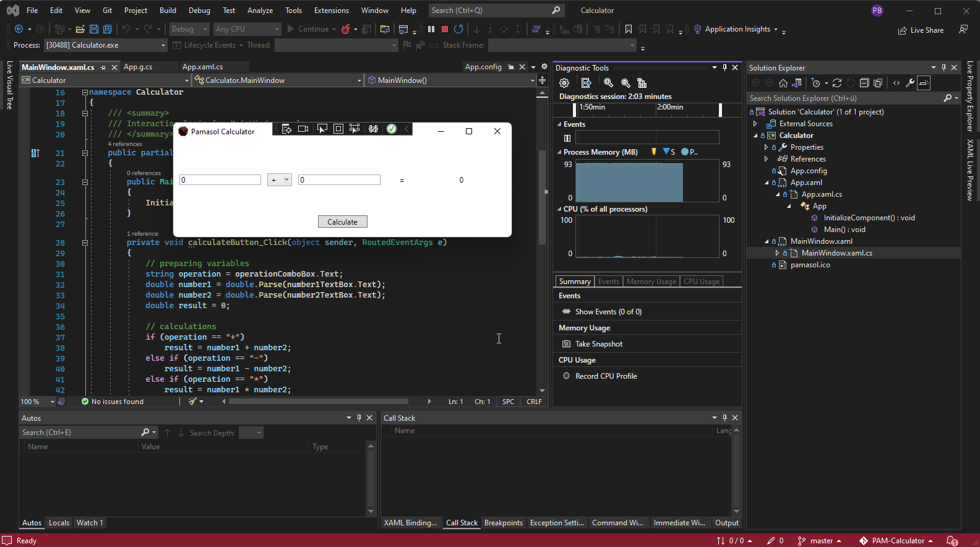The height and width of the screenshot is (547, 980).
Task: Go to Live Visual Tree from in-app toolbar
Action: pyautogui.click(x=287, y=129)
